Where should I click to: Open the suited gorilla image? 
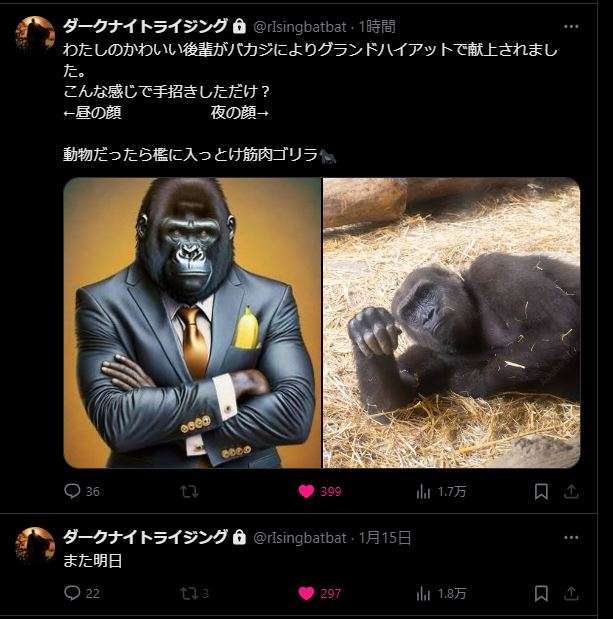(x=192, y=323)
